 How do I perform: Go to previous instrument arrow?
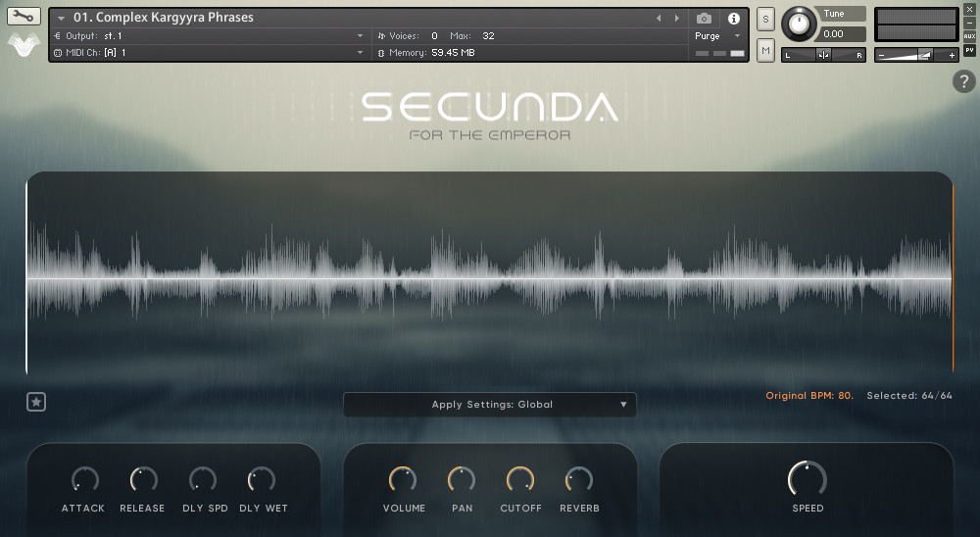click(x=659, y=19)
